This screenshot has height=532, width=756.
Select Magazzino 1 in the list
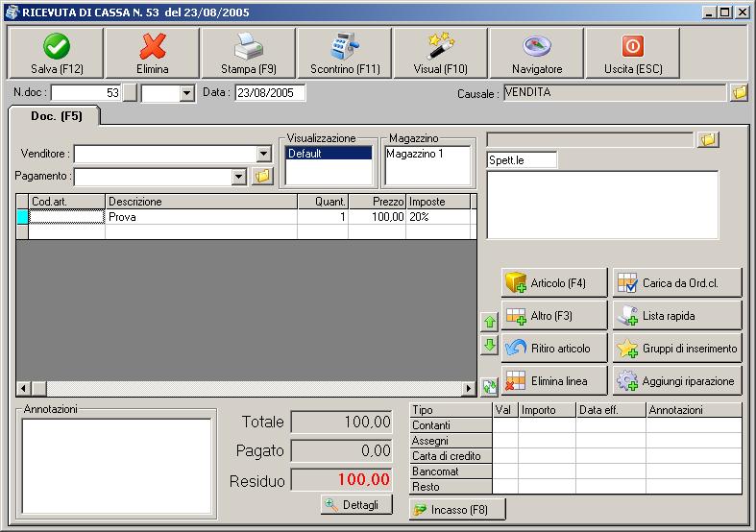[x=427, y=154]
